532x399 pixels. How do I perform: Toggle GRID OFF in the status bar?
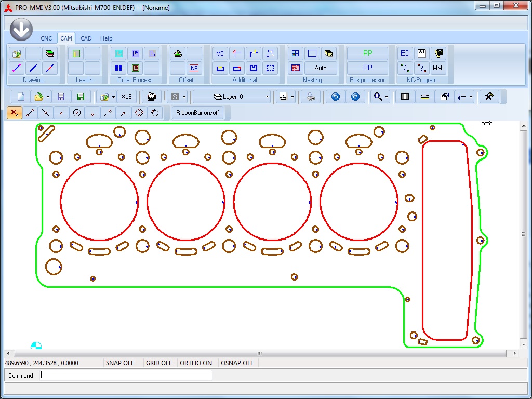pyautogui.click(x=159, y=363)
